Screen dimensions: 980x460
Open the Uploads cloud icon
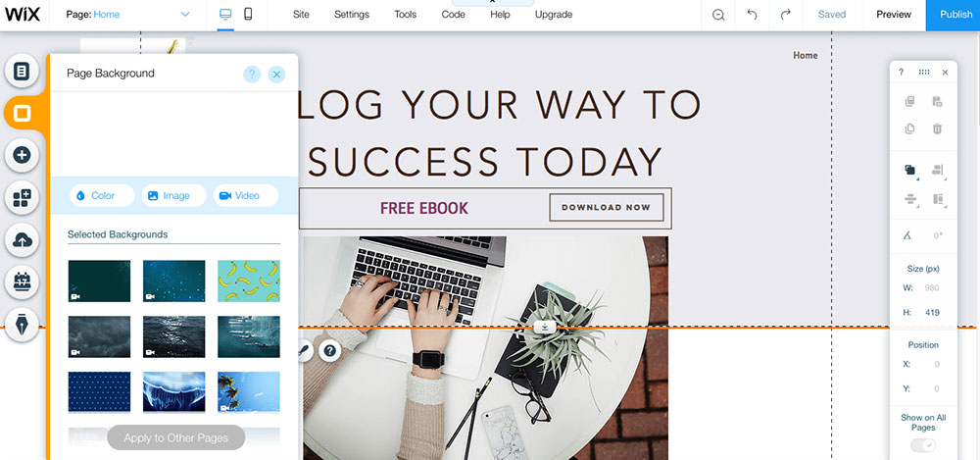(x=22, y=240)
